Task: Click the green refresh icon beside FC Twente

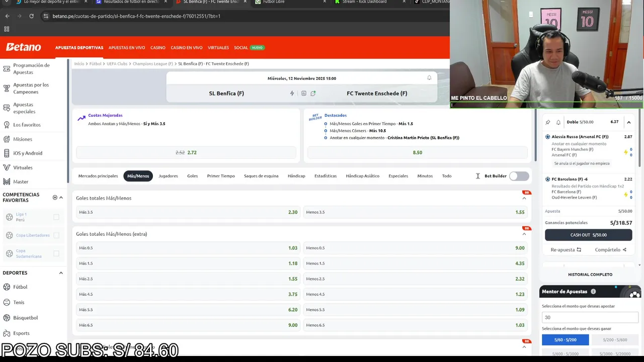Action: pyautogui.click(x=313, y=94)
